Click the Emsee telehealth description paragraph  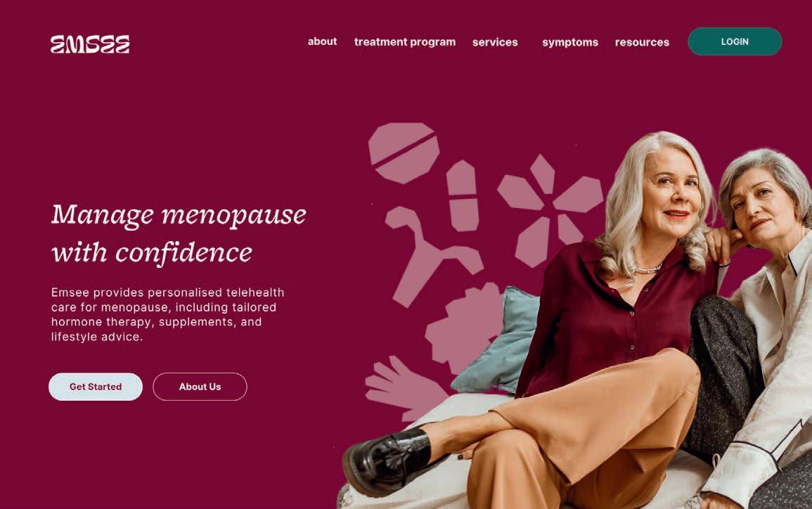pos(168,314)
